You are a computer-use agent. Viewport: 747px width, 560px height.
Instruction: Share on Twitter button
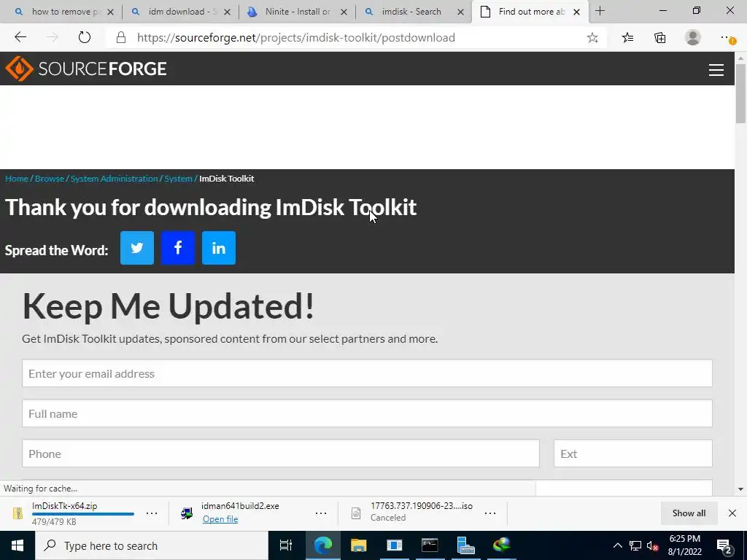tap(136, 248)
